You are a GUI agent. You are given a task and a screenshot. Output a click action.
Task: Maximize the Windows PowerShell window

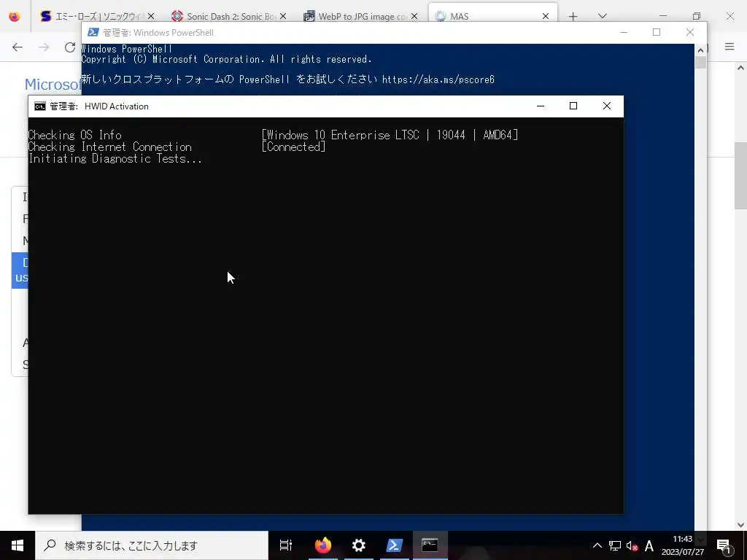(x=657, y=32)
